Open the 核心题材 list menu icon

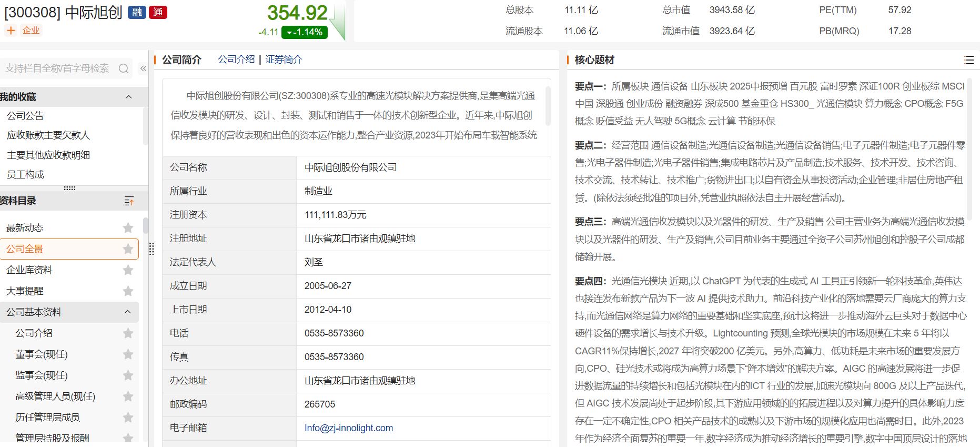969,60
